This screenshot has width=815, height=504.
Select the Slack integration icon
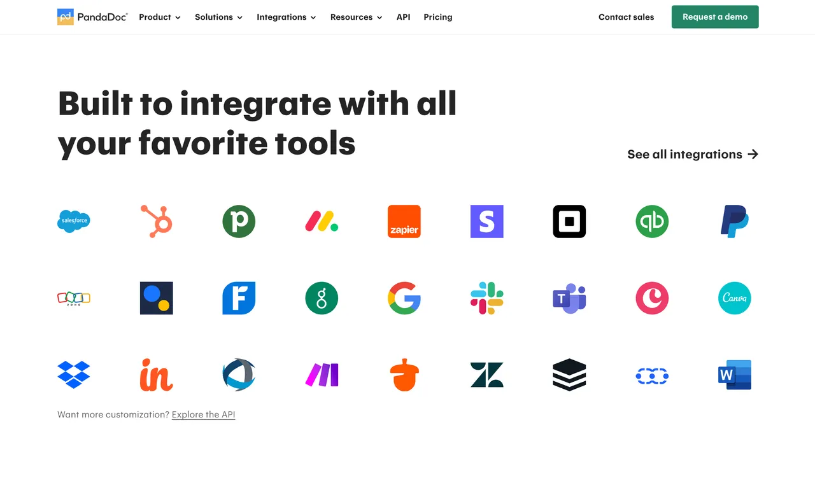tap(486, 298)
